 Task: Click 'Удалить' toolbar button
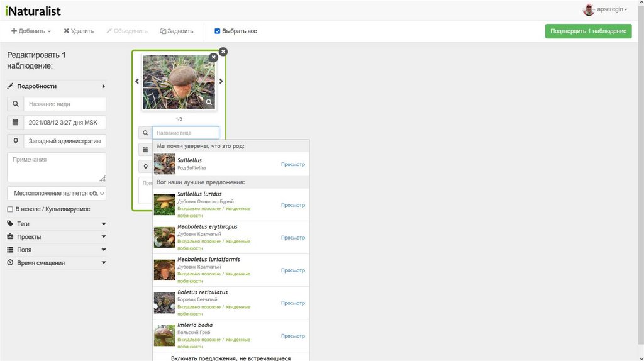coord(79,31)
